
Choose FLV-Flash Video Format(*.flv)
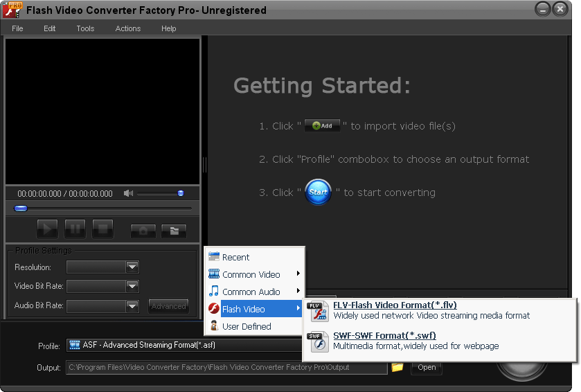[x=395, y=305]
